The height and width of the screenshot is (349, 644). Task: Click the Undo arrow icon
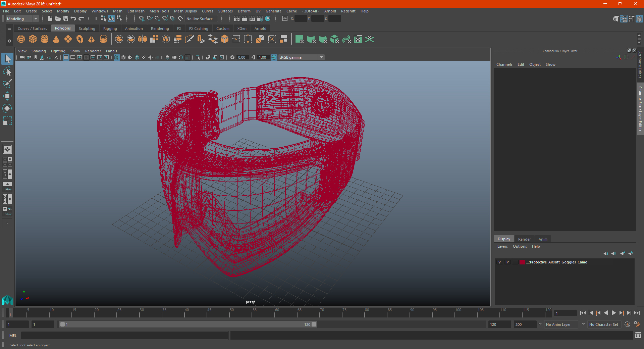point(73,19)
